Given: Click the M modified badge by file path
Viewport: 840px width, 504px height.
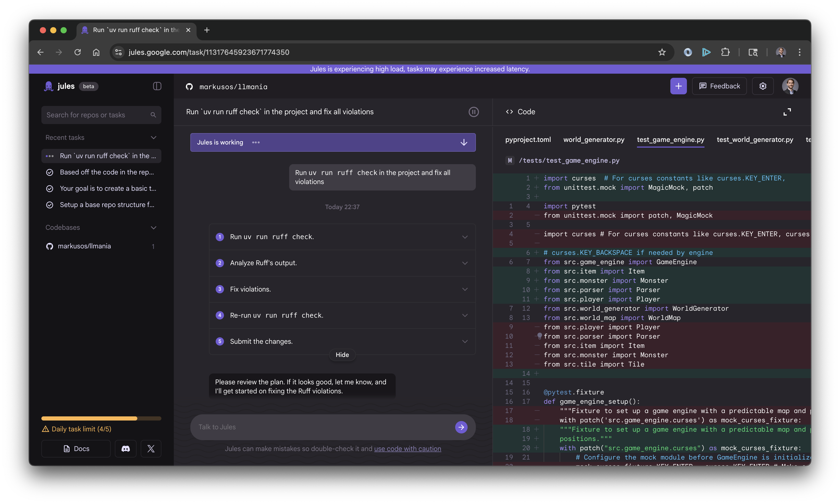Looking at the screenshot, I should (510, 161).
